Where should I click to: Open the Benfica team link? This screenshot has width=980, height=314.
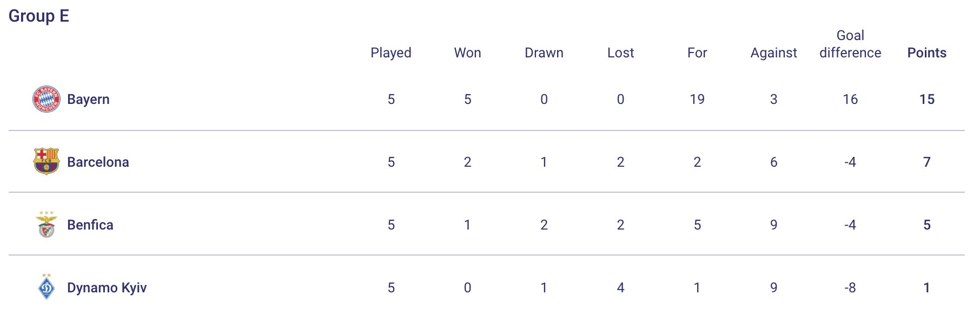[x=90, y=225]
